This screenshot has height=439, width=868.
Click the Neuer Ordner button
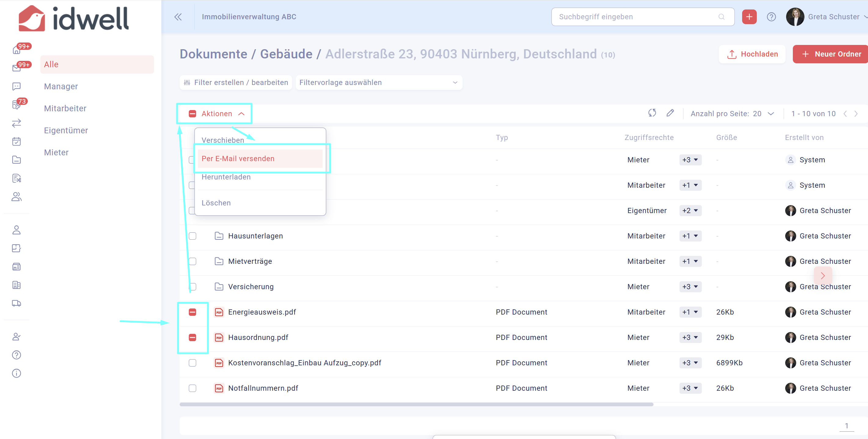pyautogui.click(x=831, y=54)
